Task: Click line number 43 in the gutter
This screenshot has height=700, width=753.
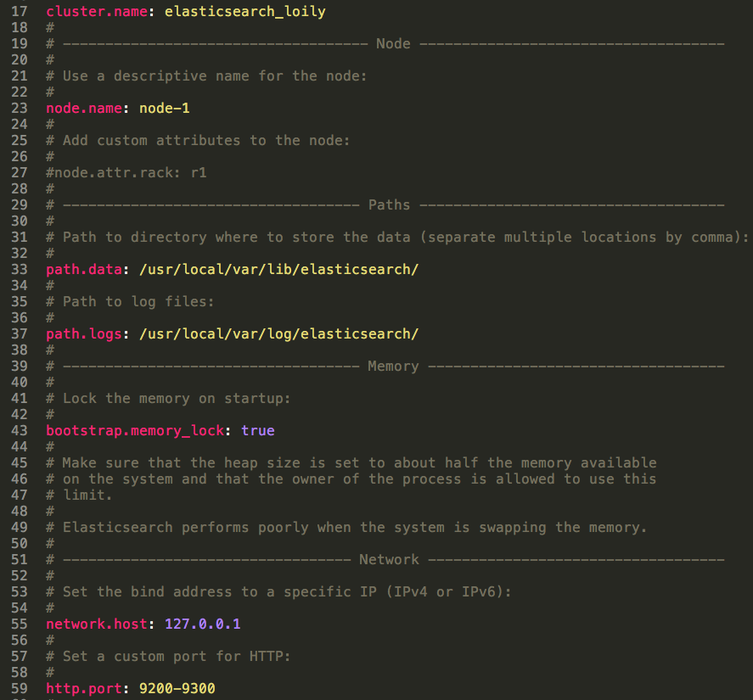Action: click(20, 431)
